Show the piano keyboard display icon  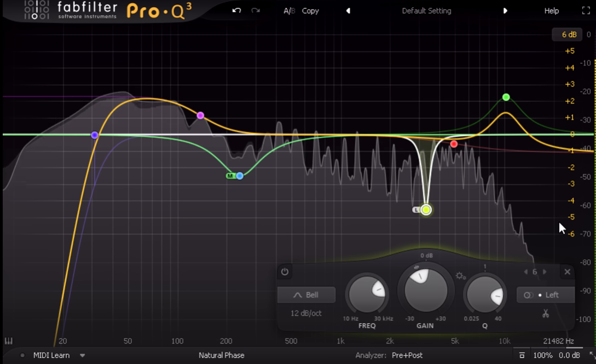[8, 341]
